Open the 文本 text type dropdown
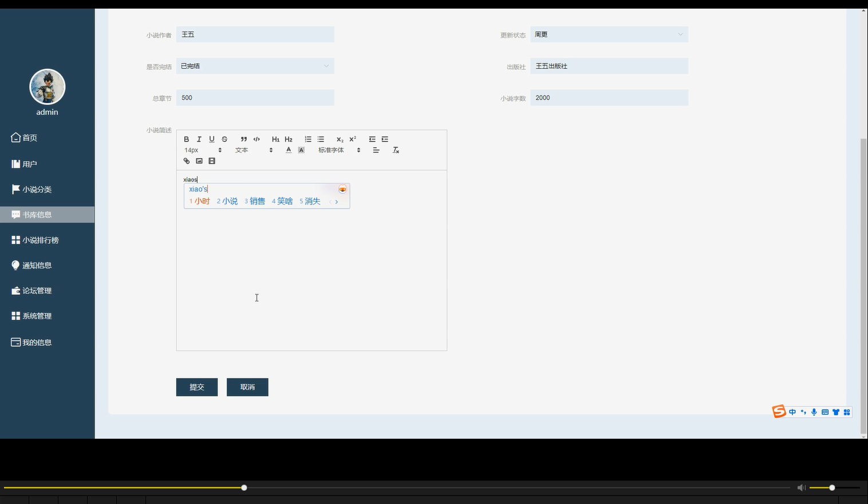Image resolution: width=868 pixels, height=504 pixels. click(x=254, y=150)
